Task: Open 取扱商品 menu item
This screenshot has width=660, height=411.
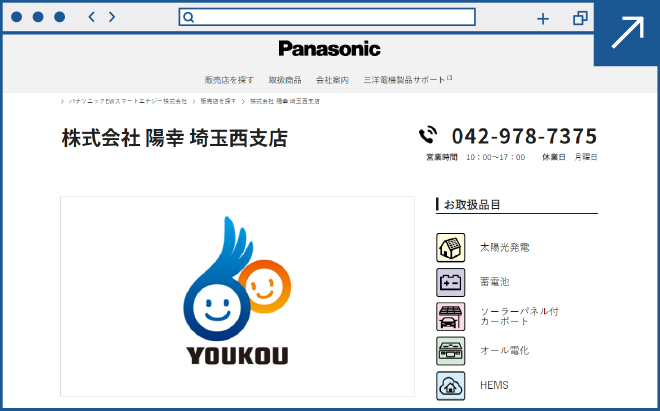Action: (x=285, y=80)
